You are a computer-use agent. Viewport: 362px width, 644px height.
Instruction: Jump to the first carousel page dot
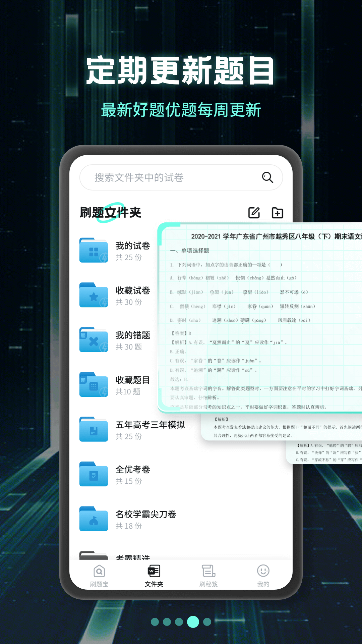tap(155, 622)
